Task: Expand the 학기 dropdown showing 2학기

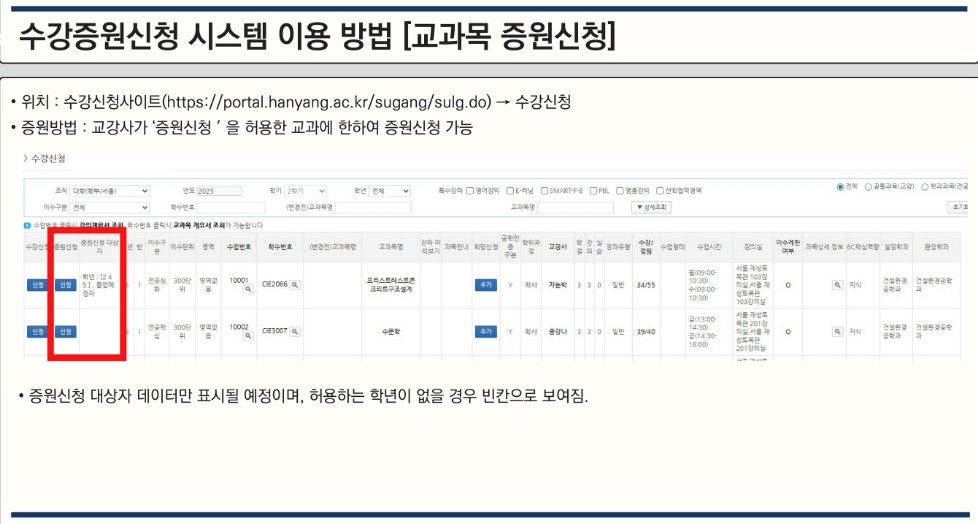Action: point(306,190)
